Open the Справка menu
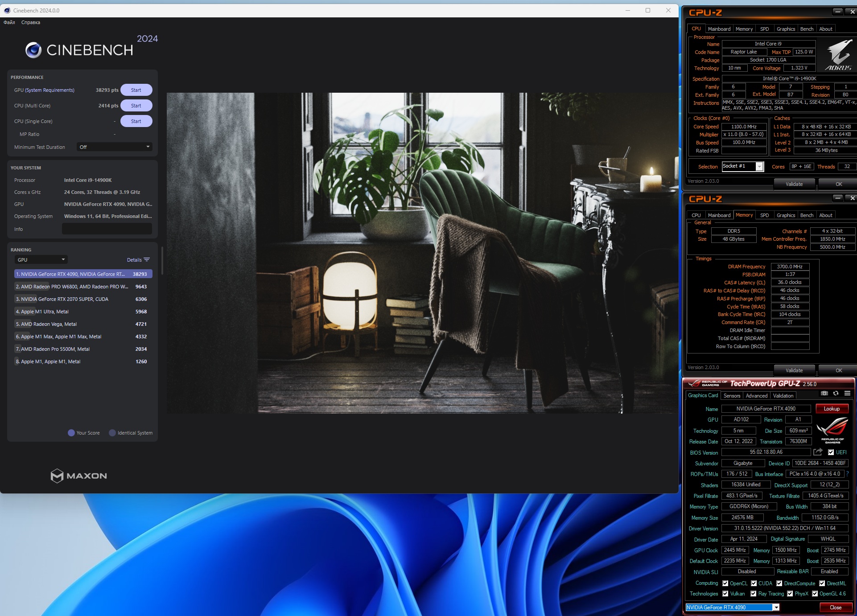The image size is (857, 616). tap(31, 22)
